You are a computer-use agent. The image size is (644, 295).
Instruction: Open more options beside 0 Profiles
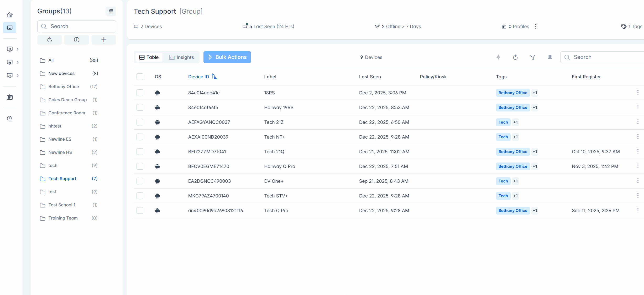coord(536,26)
